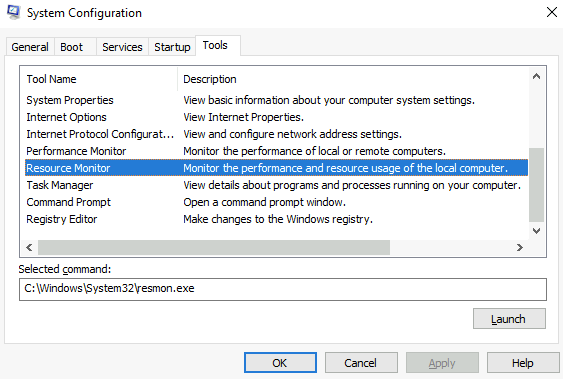Open the Boot tab
Image resolution: width=563 pixels, height=379 pixels.
(75, 47)
